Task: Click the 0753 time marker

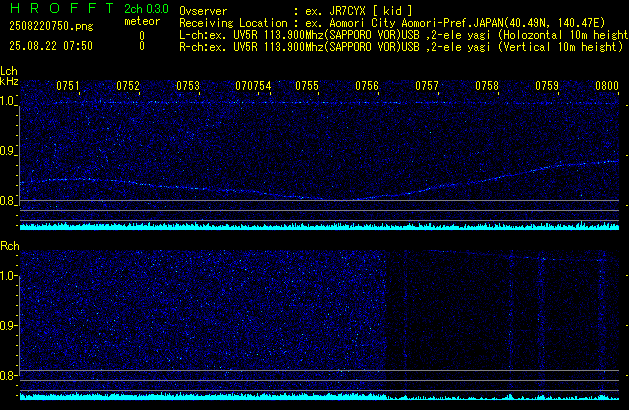Action: pos(188,86)
